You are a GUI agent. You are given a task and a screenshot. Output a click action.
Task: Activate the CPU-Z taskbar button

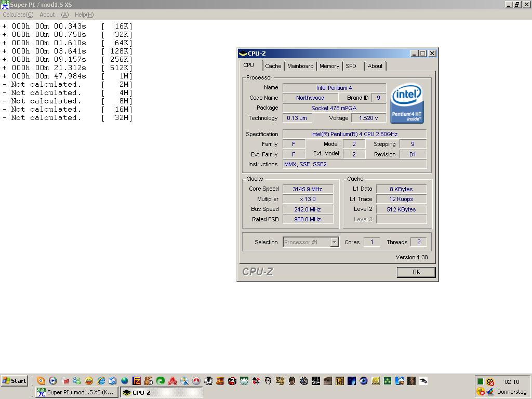click(x=162, y=392)
